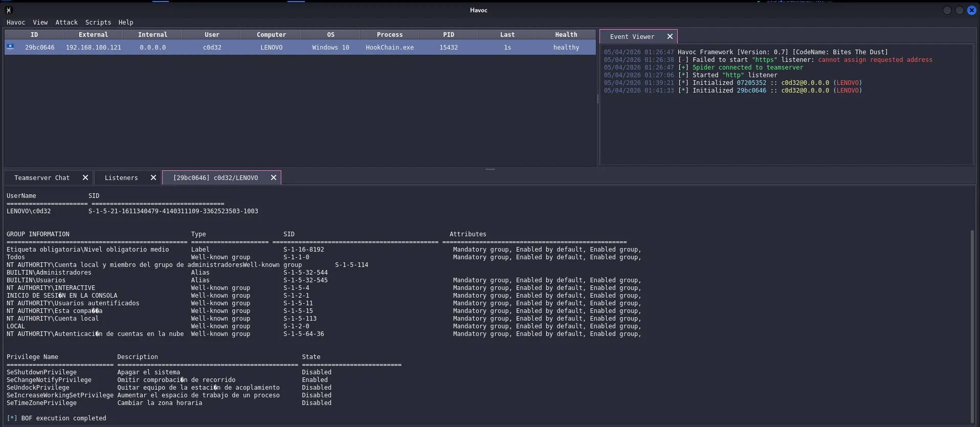Image resolution: width=980 pixels, height=427 pixels.
Task: Click the External column header
Action: [93, 35]
